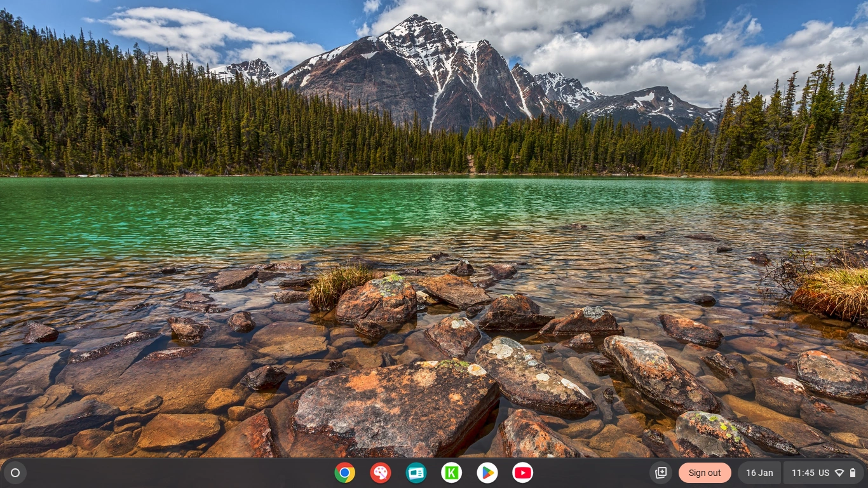Image resolution: width=868 pixels, height=488 pixels.
Task: Click the battery status icon
Action: coord(853,473)
